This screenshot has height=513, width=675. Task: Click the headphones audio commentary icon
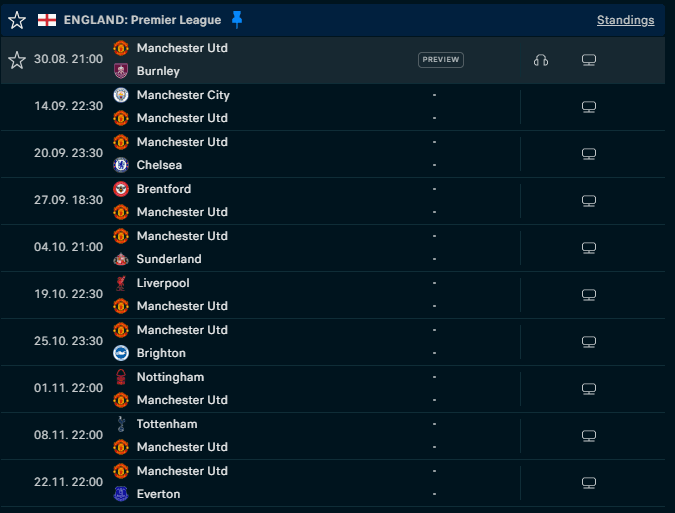point(541,60)
